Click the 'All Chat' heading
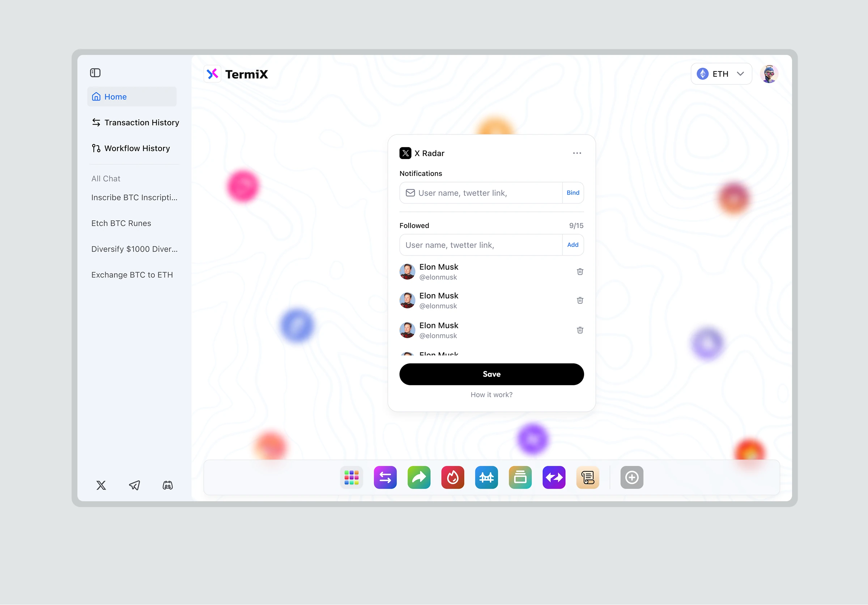This screenshot has width=868, height=605. [x=106, y=179]
